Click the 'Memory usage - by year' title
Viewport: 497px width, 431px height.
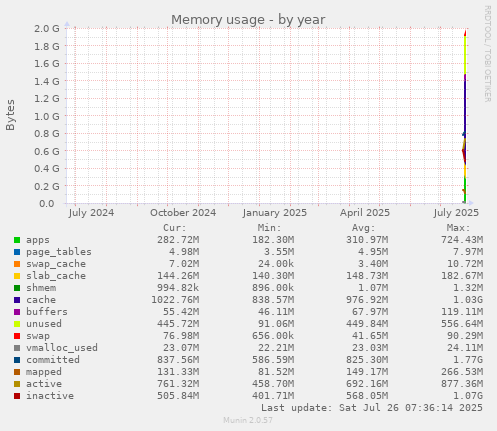(x=248, y=19)
